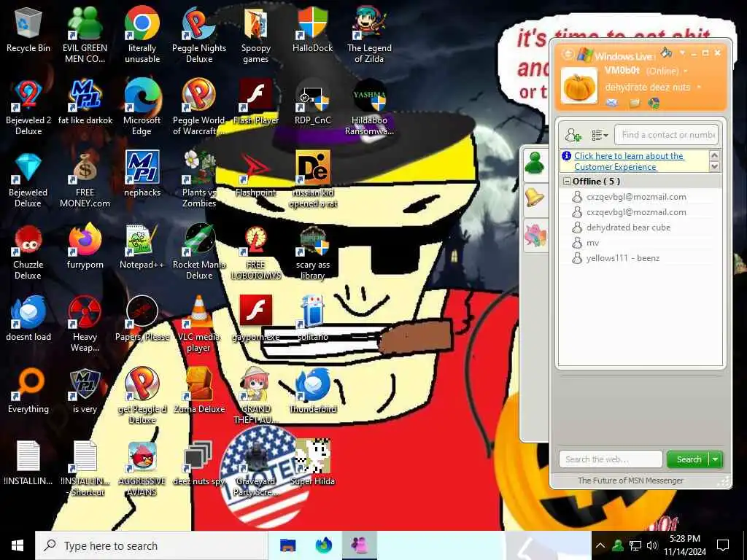Open Peggle Nights Deluxe shortcut
747x560 pixels.
click(199, 35)
